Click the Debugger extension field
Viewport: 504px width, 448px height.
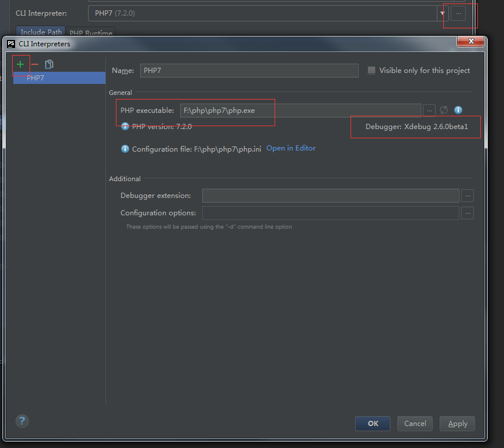pyautogui.click(x=330, y=196)
